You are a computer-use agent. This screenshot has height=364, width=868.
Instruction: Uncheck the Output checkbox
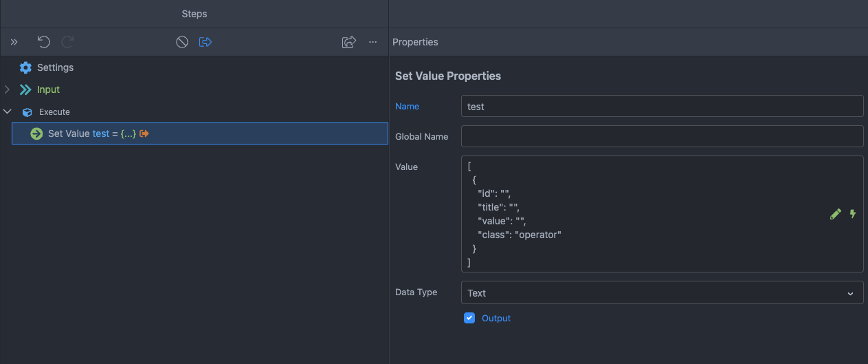pyautogui.click(x=469, y=318)
